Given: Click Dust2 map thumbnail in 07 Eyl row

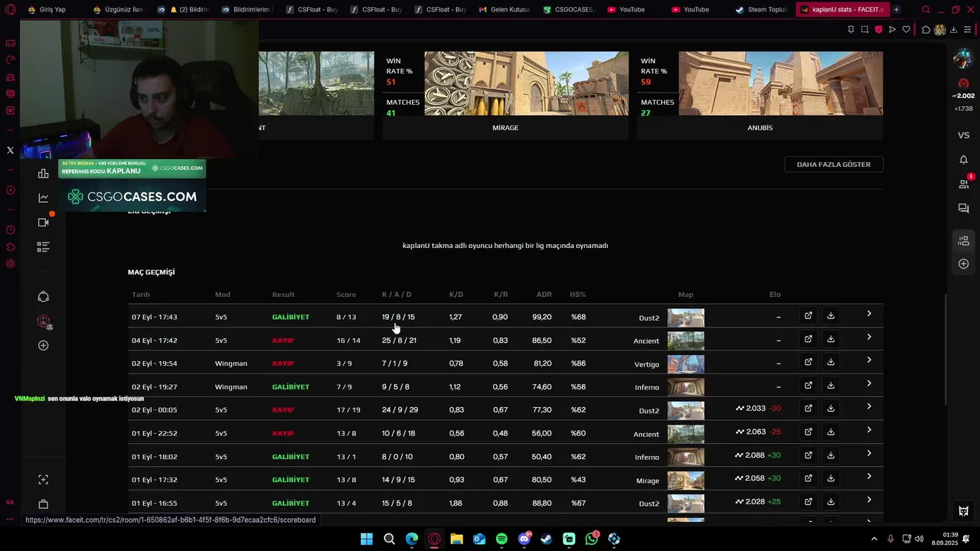Looking at the screenshot, I should [686, 318].
